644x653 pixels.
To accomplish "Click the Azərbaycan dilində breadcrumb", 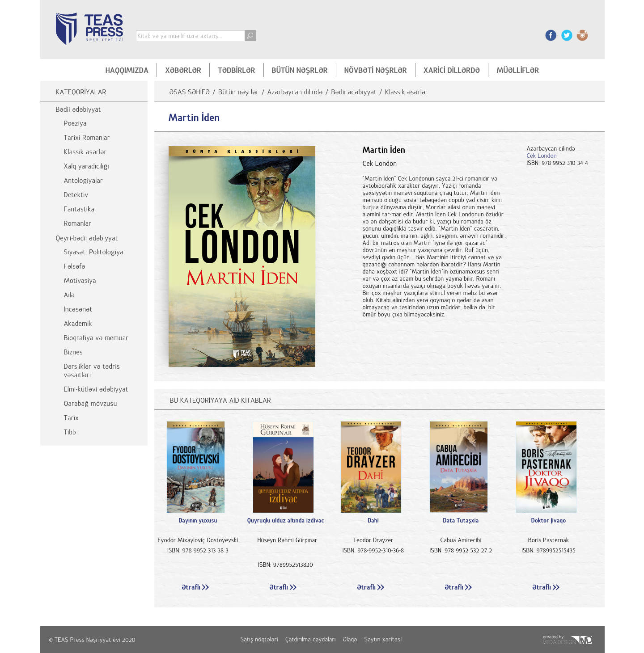I will 295,92.
